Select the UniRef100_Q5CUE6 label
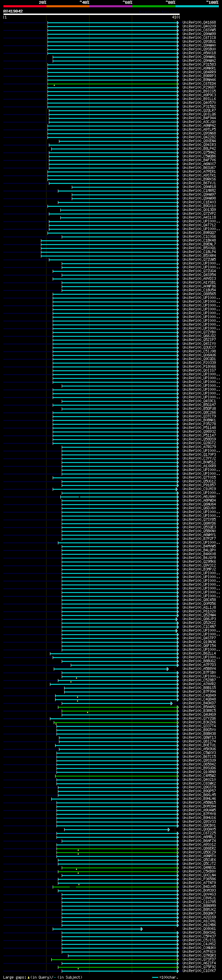Viewport: 222px width, 980px height. click(199, 860)
